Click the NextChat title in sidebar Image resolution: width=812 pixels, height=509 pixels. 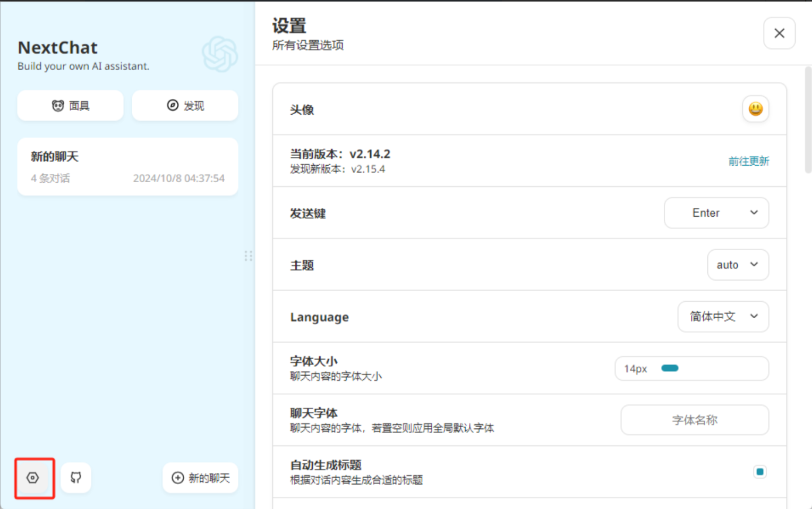coord(58,48)
